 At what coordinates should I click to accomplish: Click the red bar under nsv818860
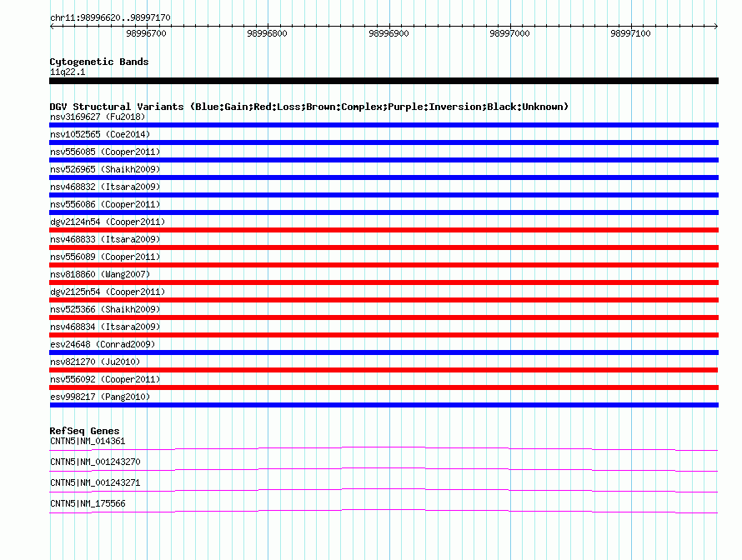click(x=384, y=282)
